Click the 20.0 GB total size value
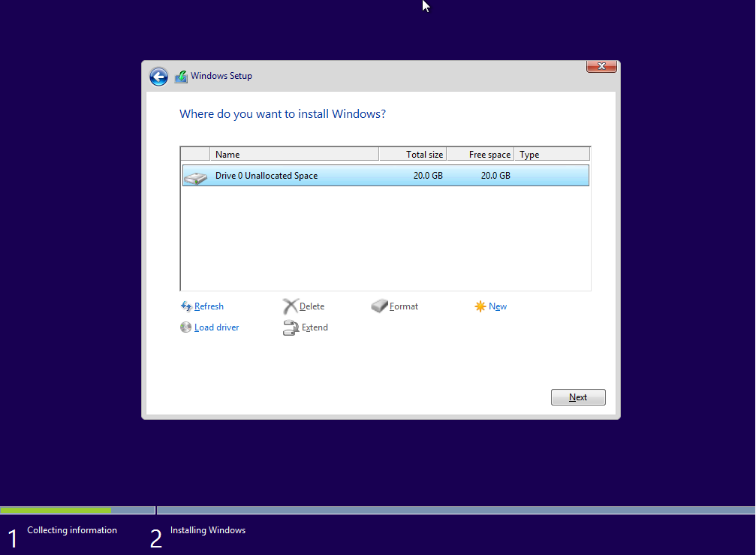This screenshot has width=756, height=555. pyautogui.click(x=428, y=176)
